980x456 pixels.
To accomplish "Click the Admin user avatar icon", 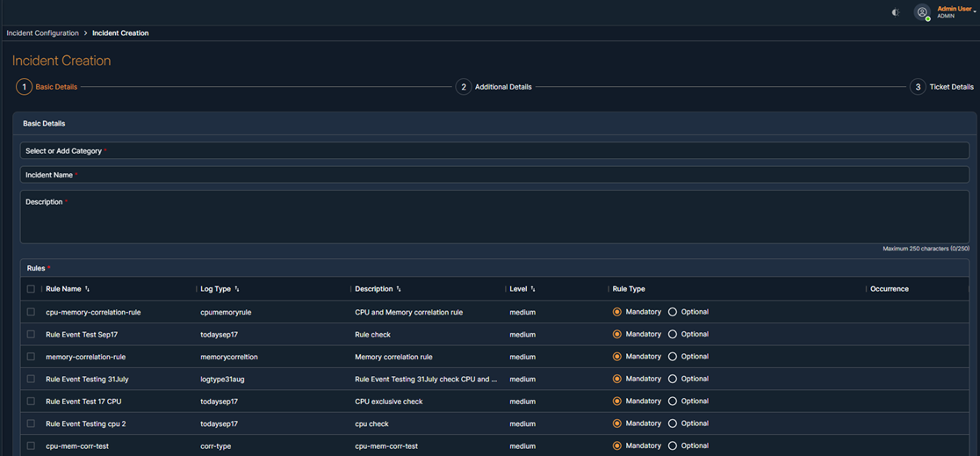I will point(922,12).
